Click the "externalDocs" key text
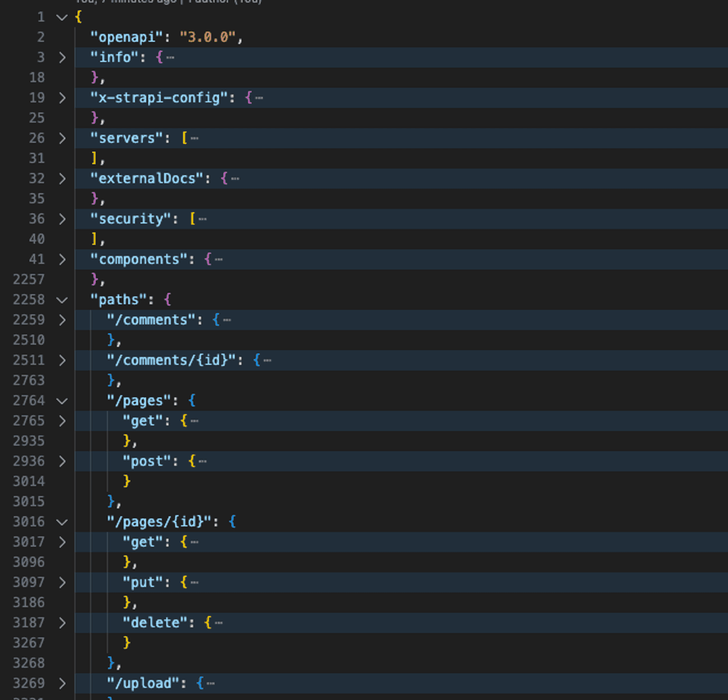 (x=147, y=179)
